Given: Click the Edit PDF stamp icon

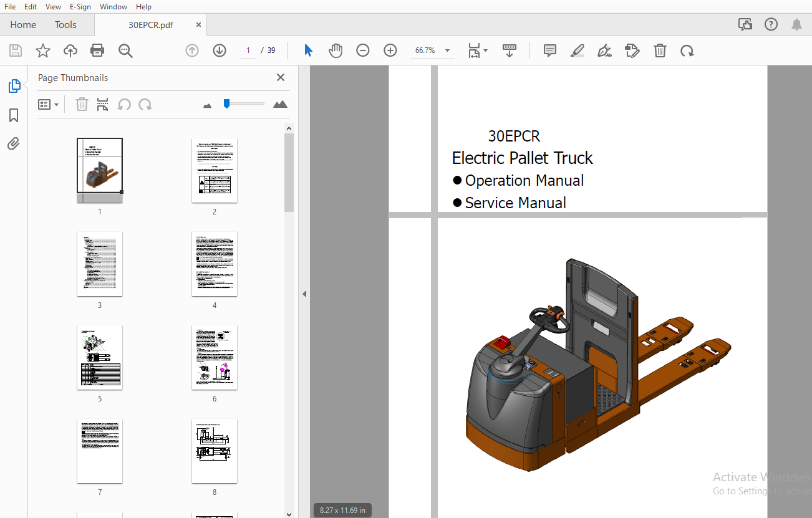Looking at the screenshot, I should [632, 50].
